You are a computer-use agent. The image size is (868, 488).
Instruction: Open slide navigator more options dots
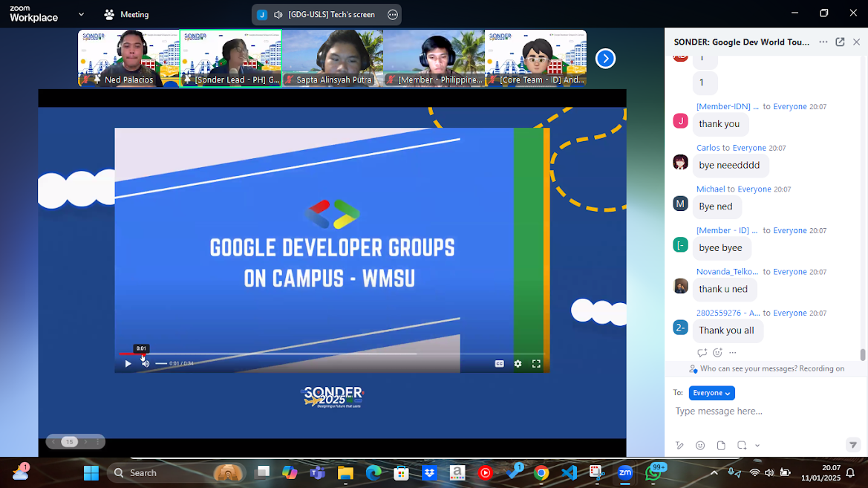click(x=97, y=442)
